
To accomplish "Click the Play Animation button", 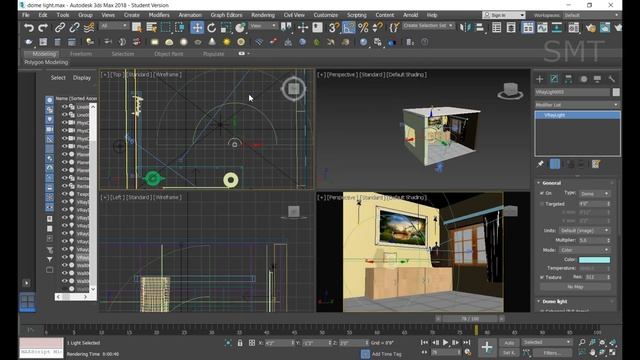I will tap(445, 342).
